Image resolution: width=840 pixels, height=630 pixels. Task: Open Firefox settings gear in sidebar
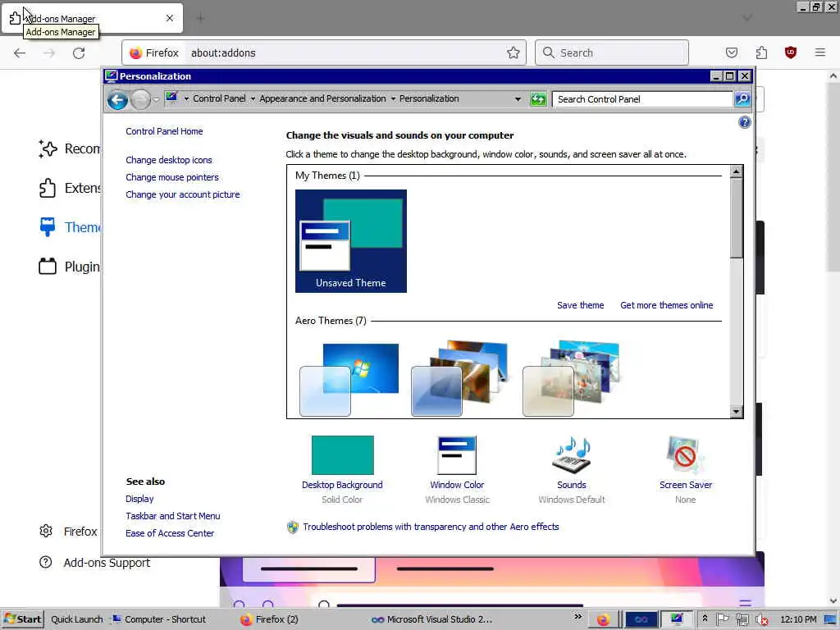coord(46,531)
